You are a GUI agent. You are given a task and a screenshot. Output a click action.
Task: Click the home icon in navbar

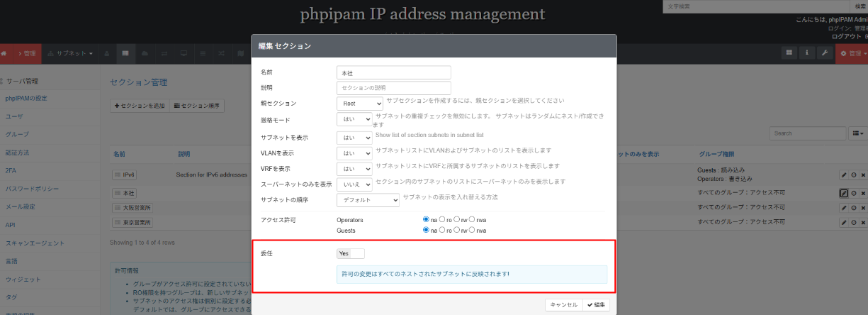point(4,53)
